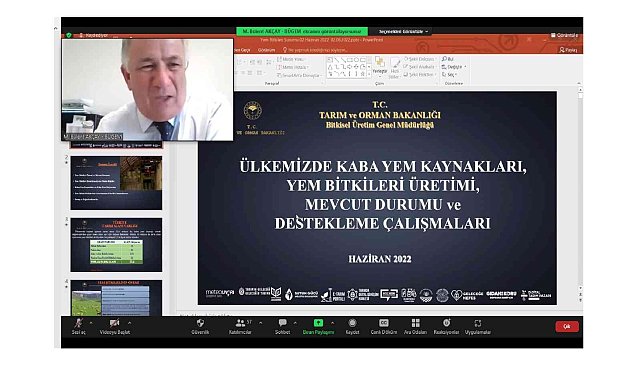Expand arrow next to Katılımcılar
Image resolution: width=641 pixels, height=380 pixels.
(x=261, y=323)
